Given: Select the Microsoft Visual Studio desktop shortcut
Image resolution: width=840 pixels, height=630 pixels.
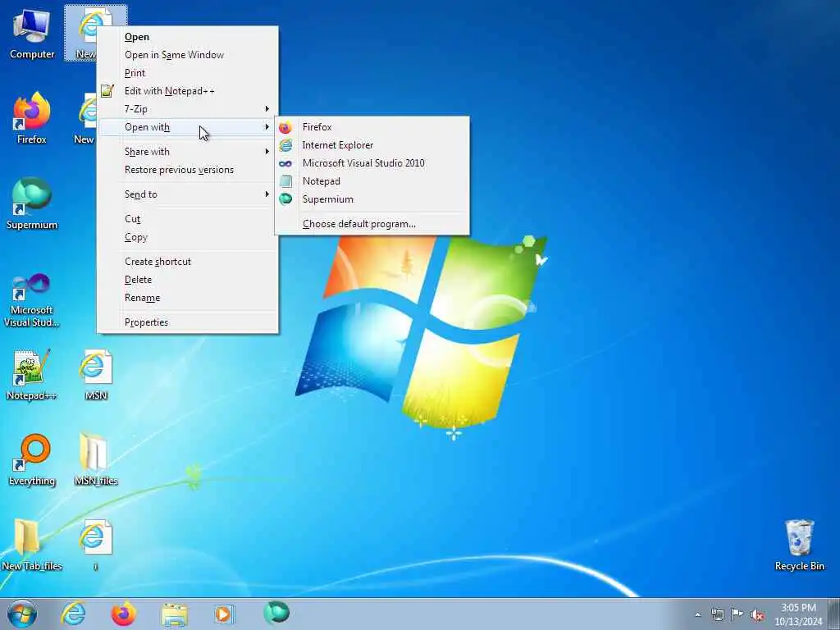Looking at the screenshot, I should [32, 300].
